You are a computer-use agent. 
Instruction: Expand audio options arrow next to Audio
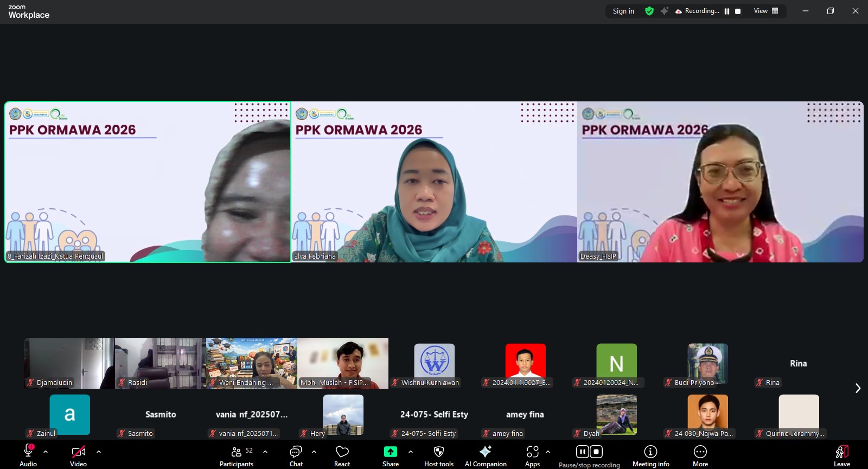(46, 451)
